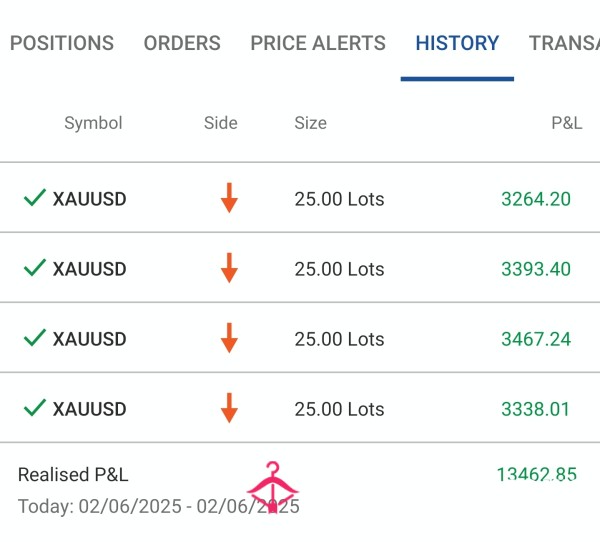Screen dimensions: 600x542
Task: Click the Side column header
Action: [x=221, y=123]
